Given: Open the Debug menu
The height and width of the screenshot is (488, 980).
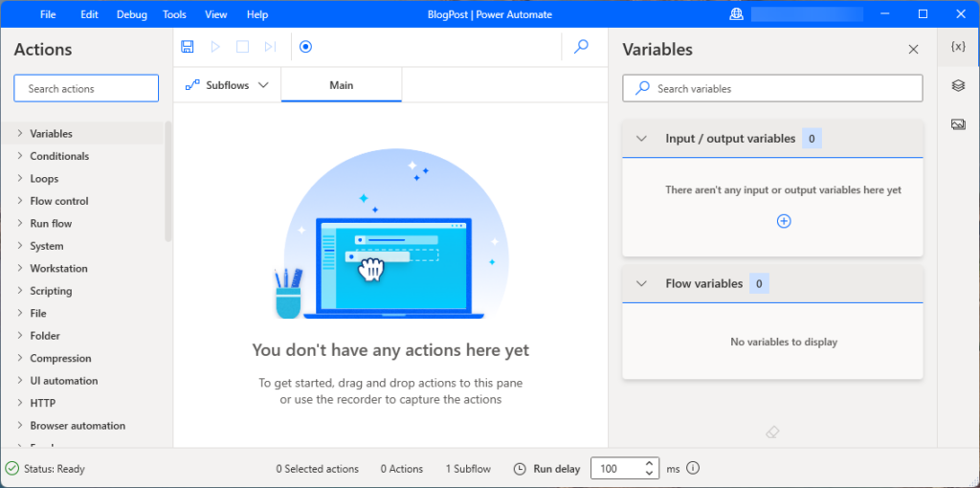Looking at the screenshot, I should tap(131, 14).
